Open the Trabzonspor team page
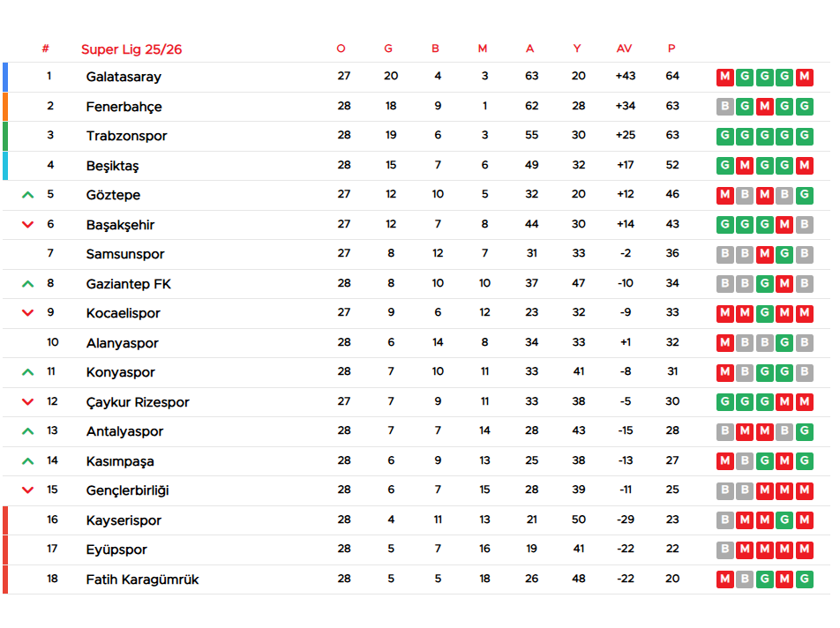This screenshot has height=628, width=840. point(126,136)
